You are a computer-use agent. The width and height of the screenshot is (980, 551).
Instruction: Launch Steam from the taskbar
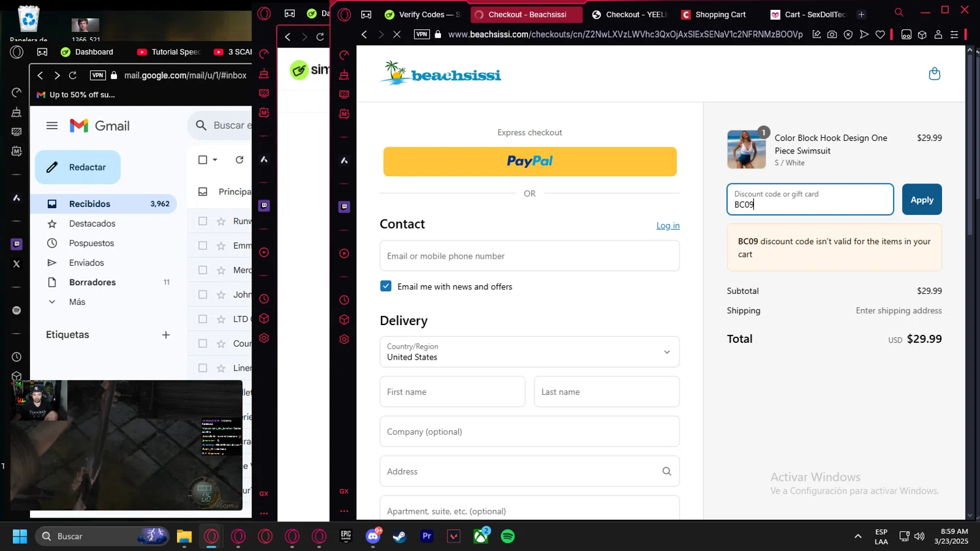tap(400, 536)
